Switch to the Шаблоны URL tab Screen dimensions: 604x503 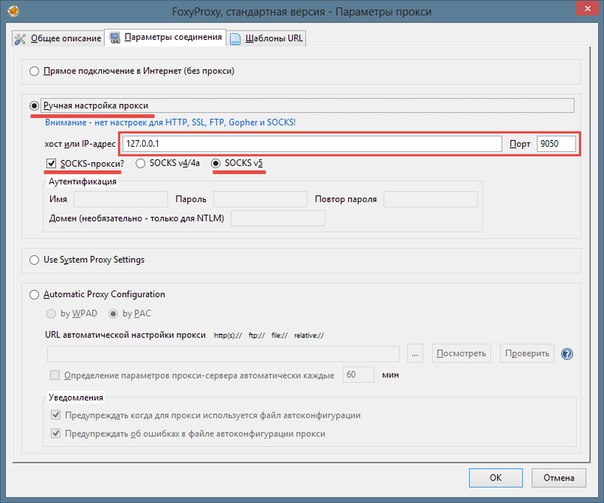point(267,39)
